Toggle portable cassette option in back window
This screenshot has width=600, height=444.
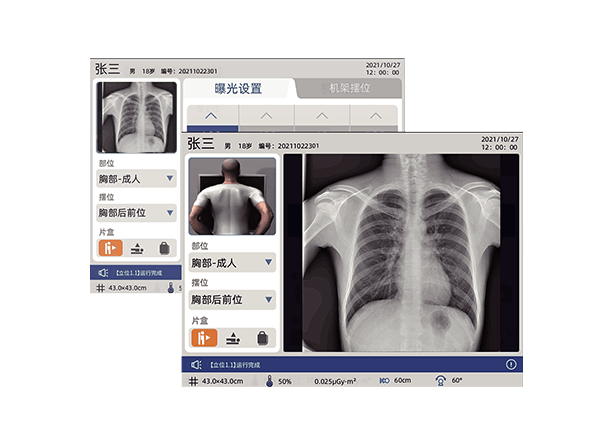(165, 248)
